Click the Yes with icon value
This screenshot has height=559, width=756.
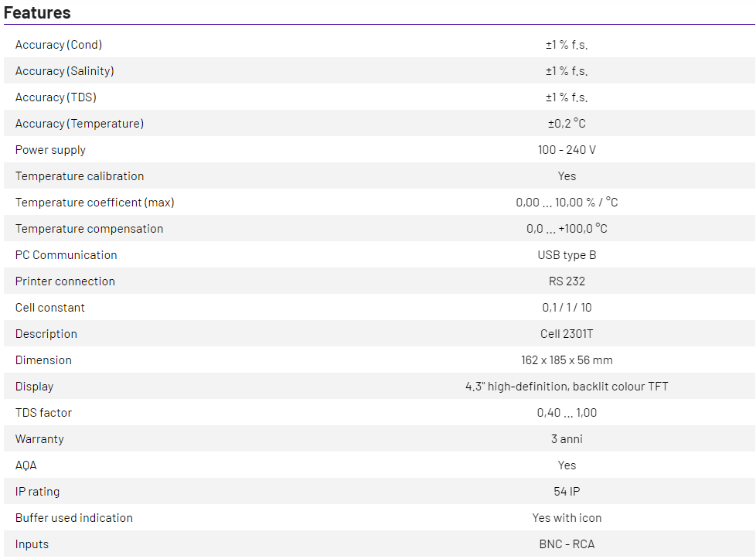[567, 518]
